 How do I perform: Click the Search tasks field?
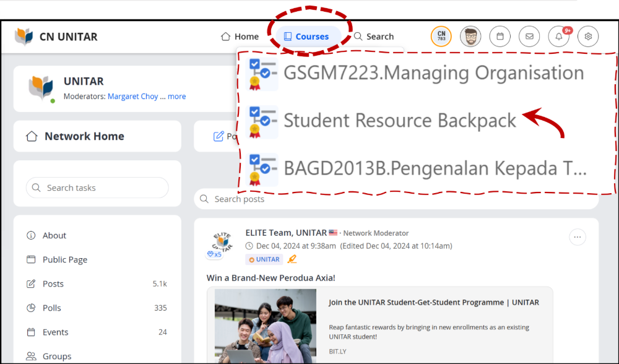(97, 188)
